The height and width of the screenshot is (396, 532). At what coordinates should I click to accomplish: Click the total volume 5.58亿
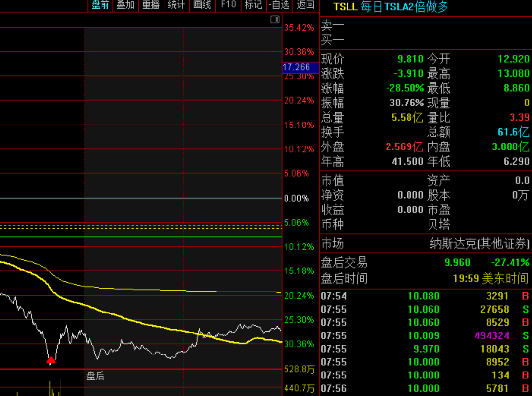(407, 117)
